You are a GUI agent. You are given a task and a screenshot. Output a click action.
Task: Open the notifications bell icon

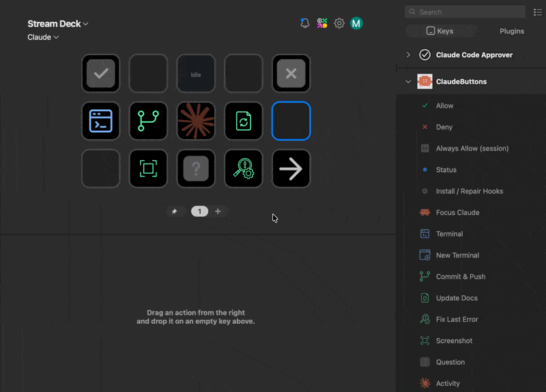click(x=304, y=23)
